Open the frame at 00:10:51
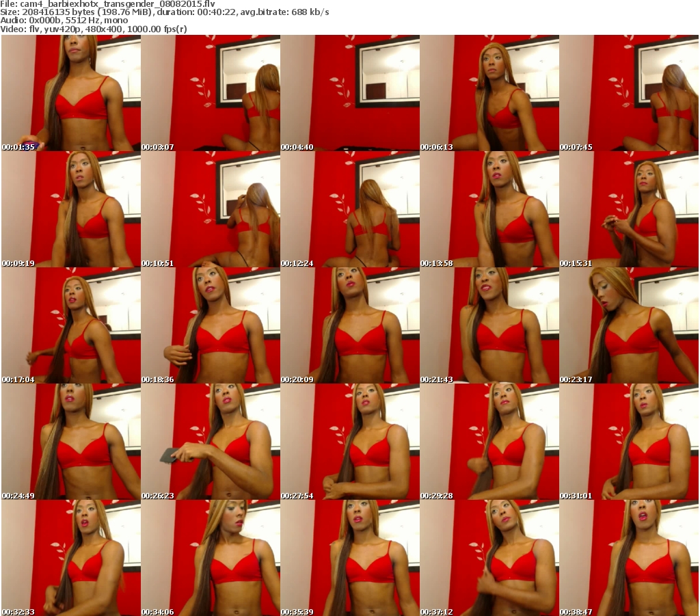The image size is (700, 616). pos(211,209)
